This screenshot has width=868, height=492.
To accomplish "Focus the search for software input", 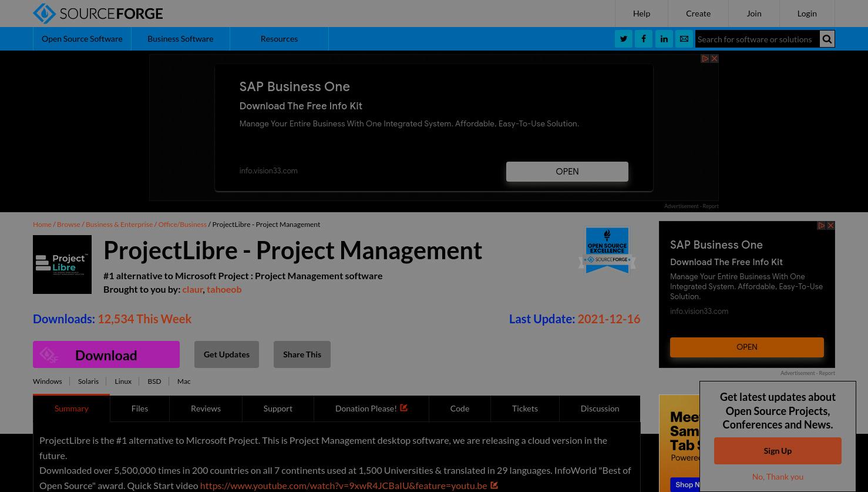I will click(757, 39).
